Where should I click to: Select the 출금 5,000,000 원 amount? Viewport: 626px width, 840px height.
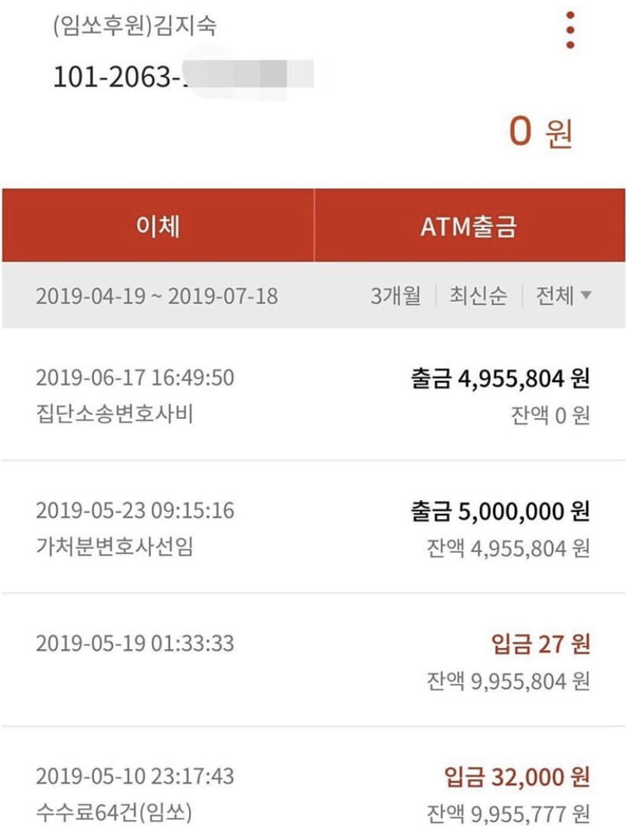[500, 511]
